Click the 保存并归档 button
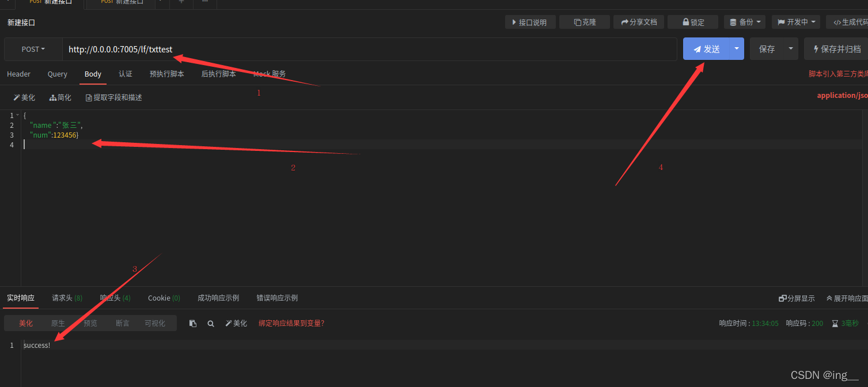 (836, 49)
